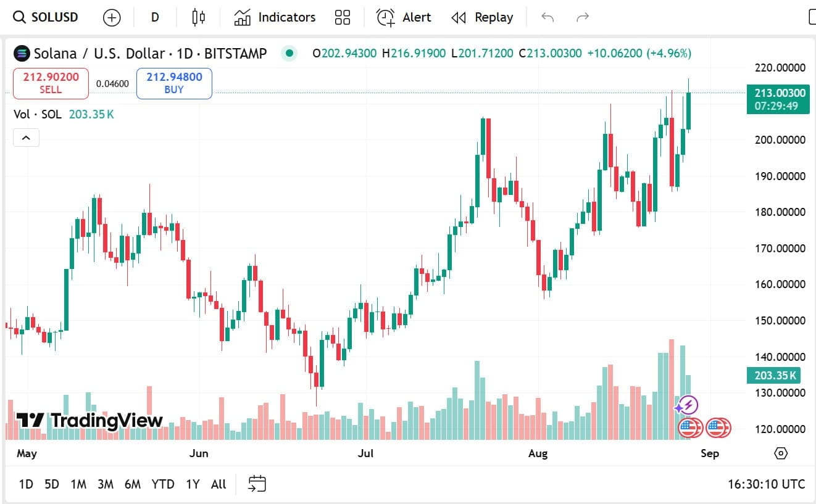Open the purple lightning event marker

pyautogui.click(x=686, y=405)
